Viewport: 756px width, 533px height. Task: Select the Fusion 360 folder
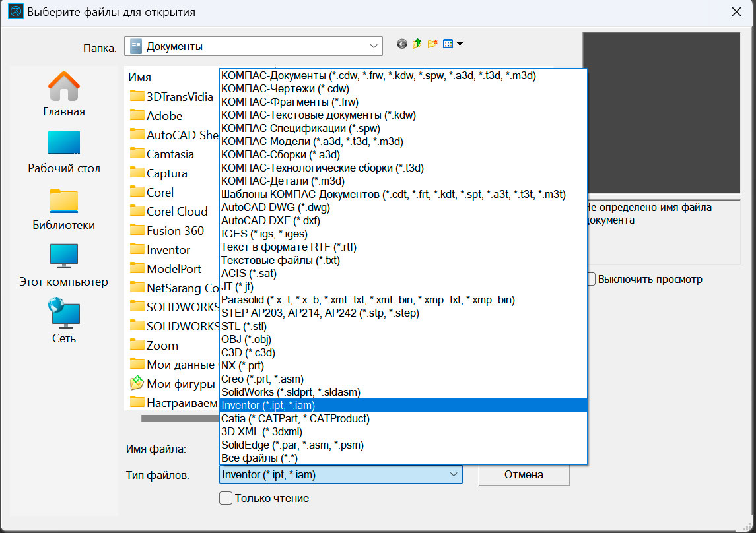click(x=167, y=231)
